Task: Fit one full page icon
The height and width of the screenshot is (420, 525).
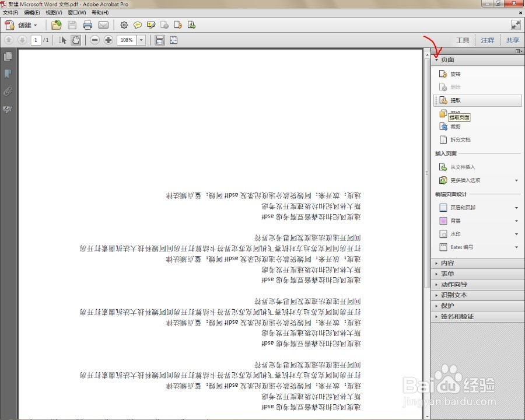Action: coord(173,40)
